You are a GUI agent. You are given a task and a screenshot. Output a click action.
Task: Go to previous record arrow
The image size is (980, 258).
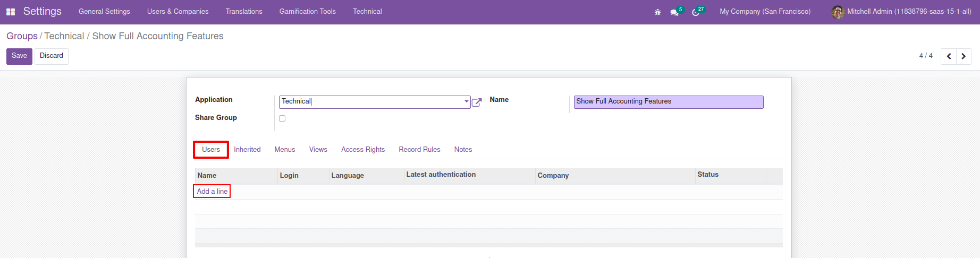(x=949, y=56)
